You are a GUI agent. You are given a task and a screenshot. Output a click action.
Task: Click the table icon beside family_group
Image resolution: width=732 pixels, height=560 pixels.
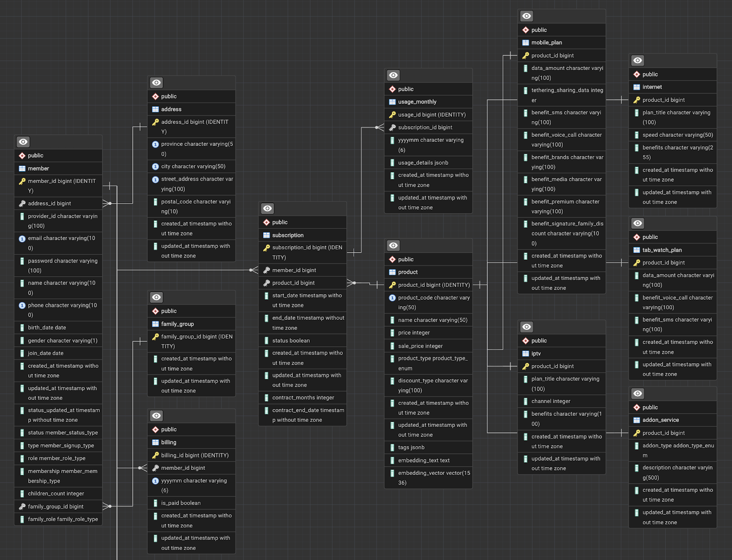156,324
